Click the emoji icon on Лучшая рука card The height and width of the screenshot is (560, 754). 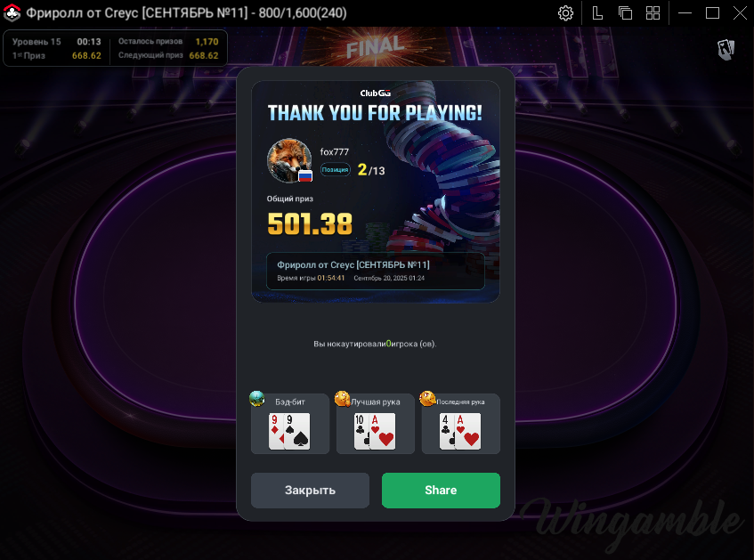pyautogui.click(x=342, y=398)
